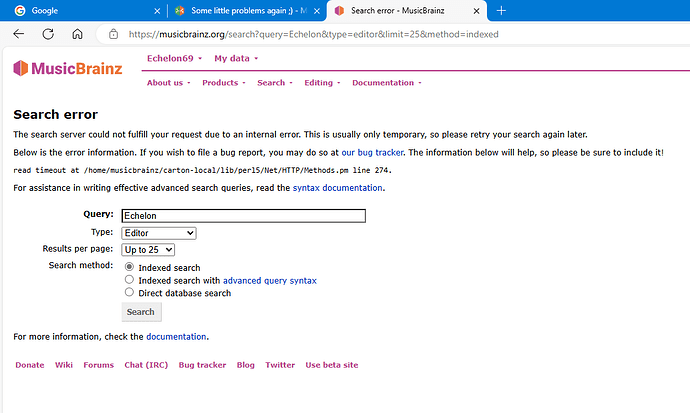Select the Indexed search radio button
The image size is (690, 413).
tap(129, 267)
